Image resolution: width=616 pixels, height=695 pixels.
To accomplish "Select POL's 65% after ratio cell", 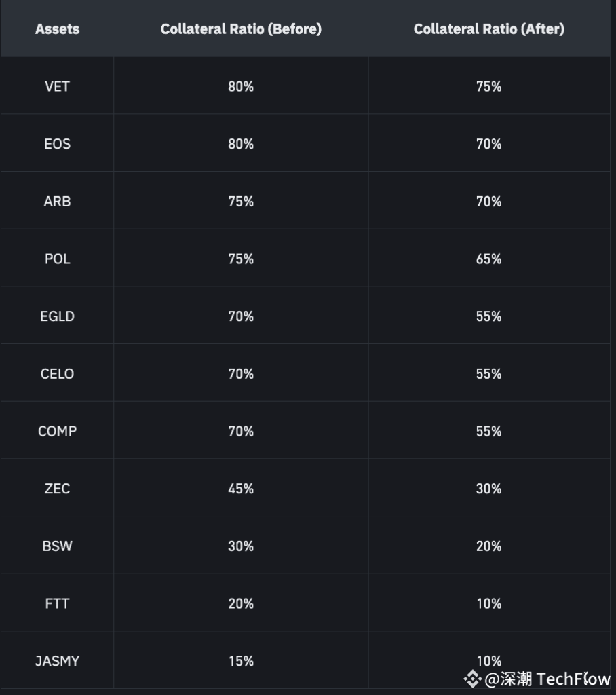I will coord(488,259).
